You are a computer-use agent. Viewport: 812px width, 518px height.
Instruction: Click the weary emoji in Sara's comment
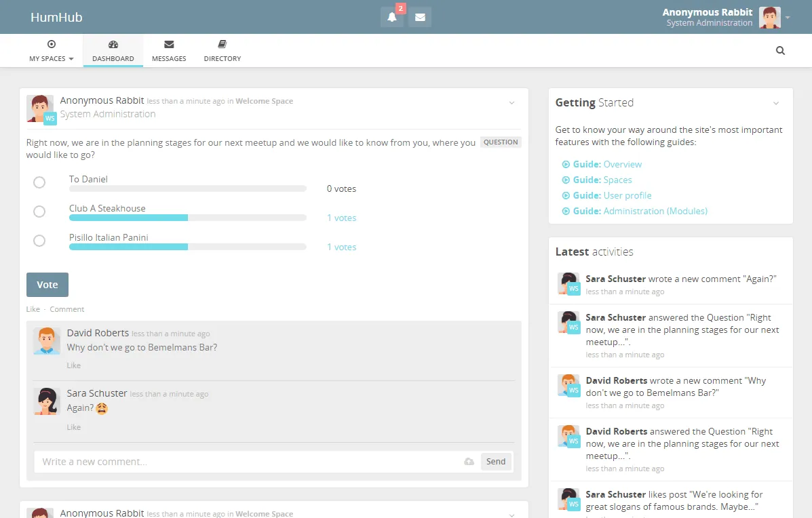tap(102, 408)
